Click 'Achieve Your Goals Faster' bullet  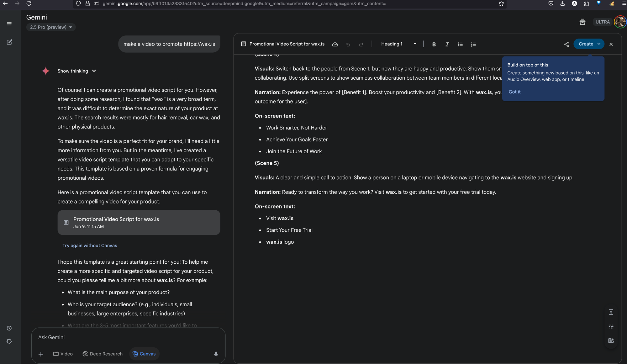click(297, 140)
